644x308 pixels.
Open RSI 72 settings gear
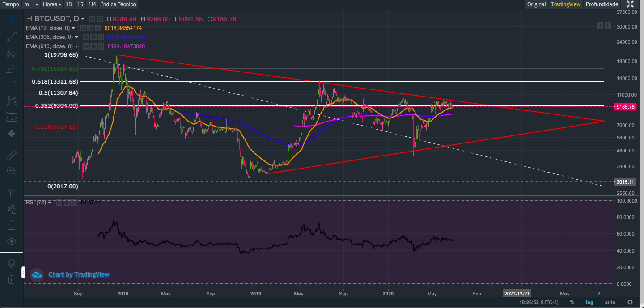66,203
